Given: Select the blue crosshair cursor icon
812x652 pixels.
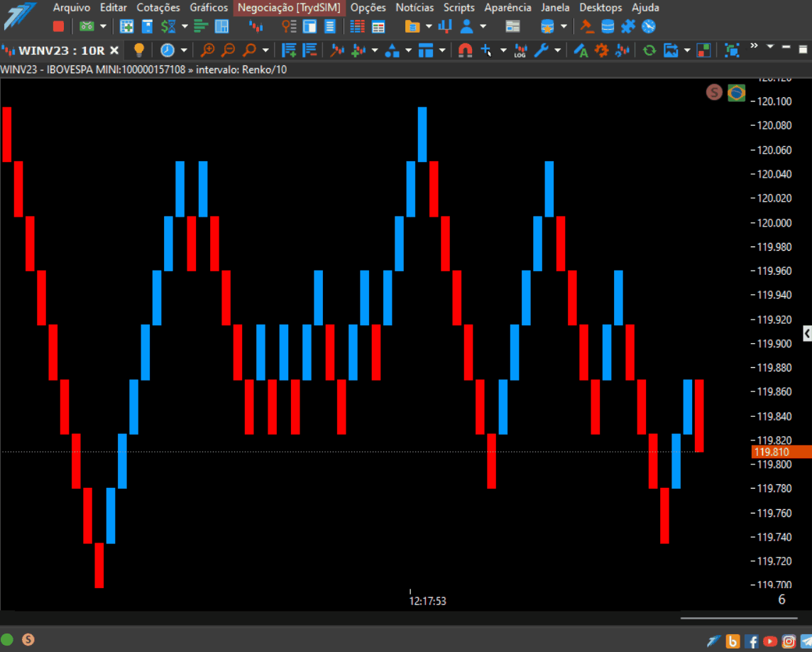Looking at the screenshot, I should (486, 50).
